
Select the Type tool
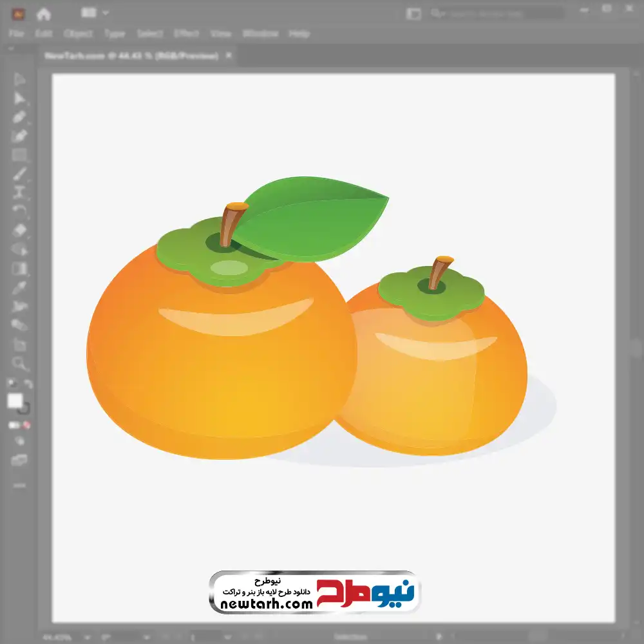tap(19, 193)
